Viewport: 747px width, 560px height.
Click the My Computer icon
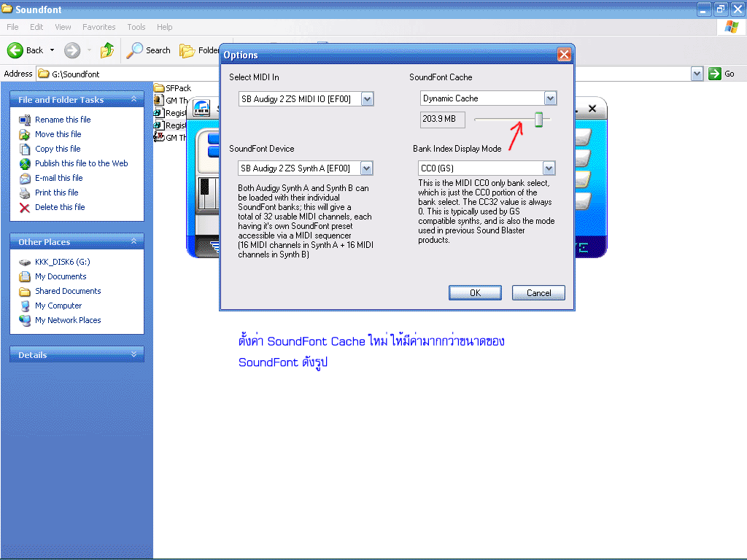click(x=25, y=306)
